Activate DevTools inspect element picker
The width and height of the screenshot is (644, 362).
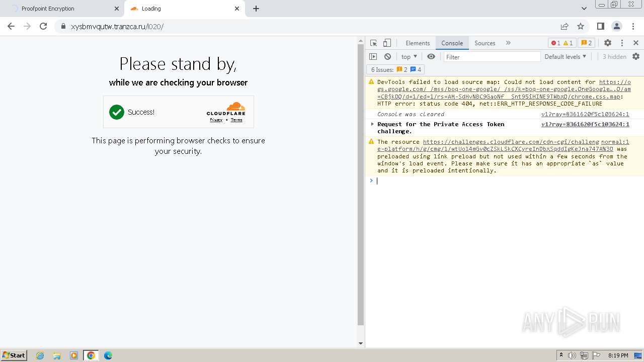tap(373, 43)
